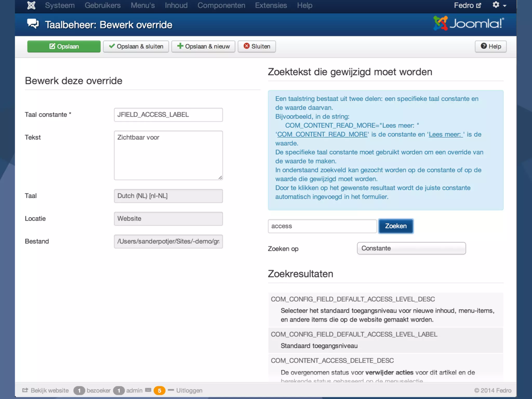Image resolution: width=532 pixels, height=399 pixels.
Task: Click the access search text field
Action: pos(322,226)
